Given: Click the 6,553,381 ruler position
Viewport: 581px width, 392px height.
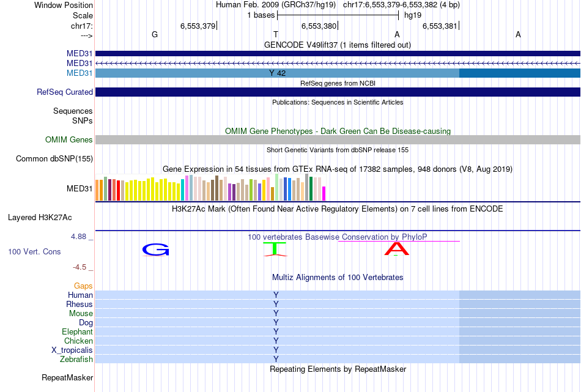Looking at the screenshot, I should click(440, 26).
